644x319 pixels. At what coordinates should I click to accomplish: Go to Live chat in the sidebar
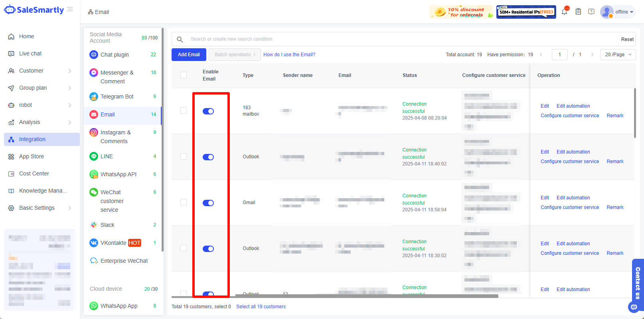coord(30,53)
